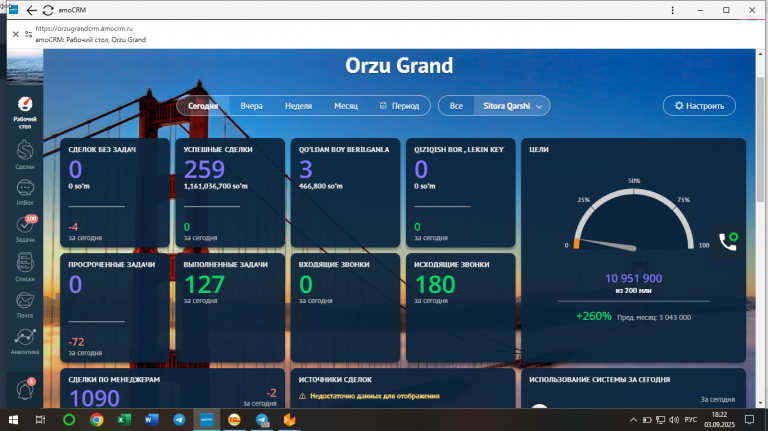Open Excel from the taskbar
The height and width of the screenshot is (431, 768).
click(x=124, y=420)
